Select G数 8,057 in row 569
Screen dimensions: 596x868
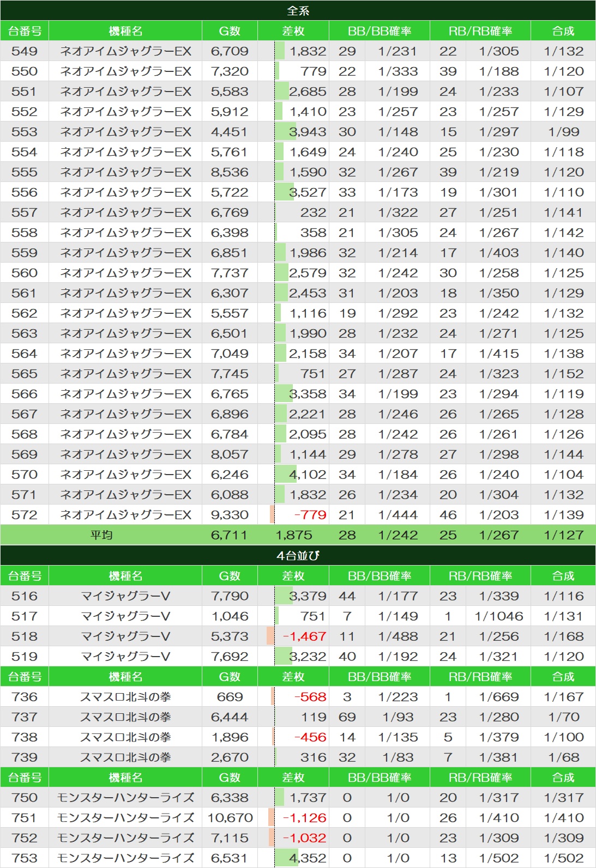(230, 454)
